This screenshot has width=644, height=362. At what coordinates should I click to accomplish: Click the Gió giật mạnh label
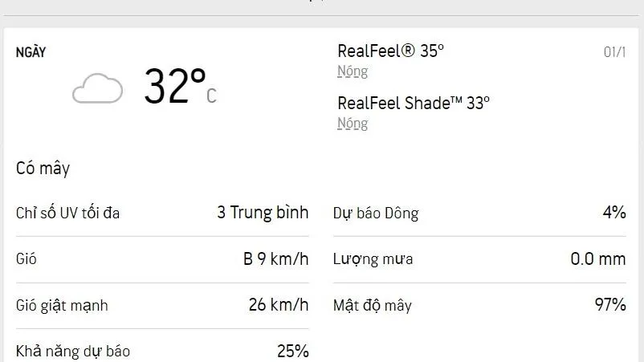62,306
